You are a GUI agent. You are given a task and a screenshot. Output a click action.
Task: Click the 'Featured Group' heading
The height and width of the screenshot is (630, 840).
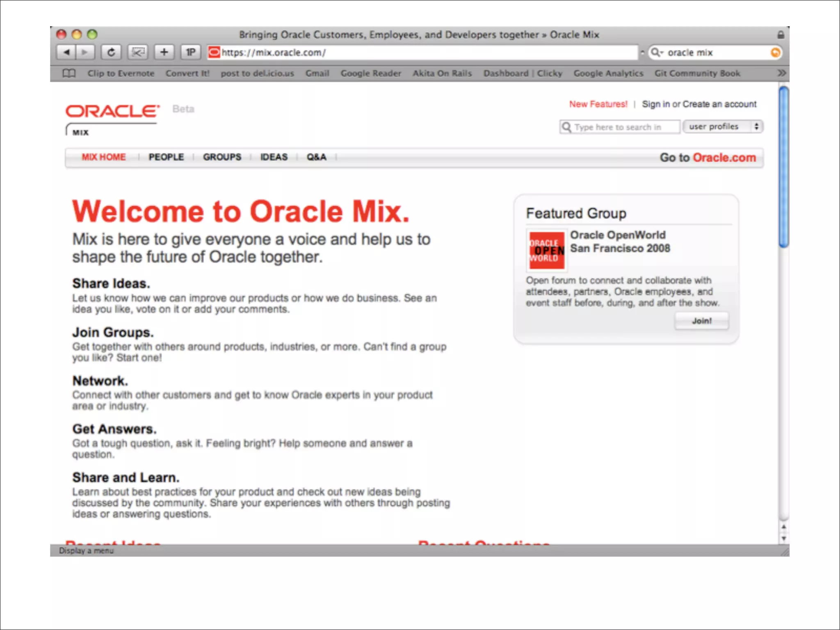[x=576, y=213]
